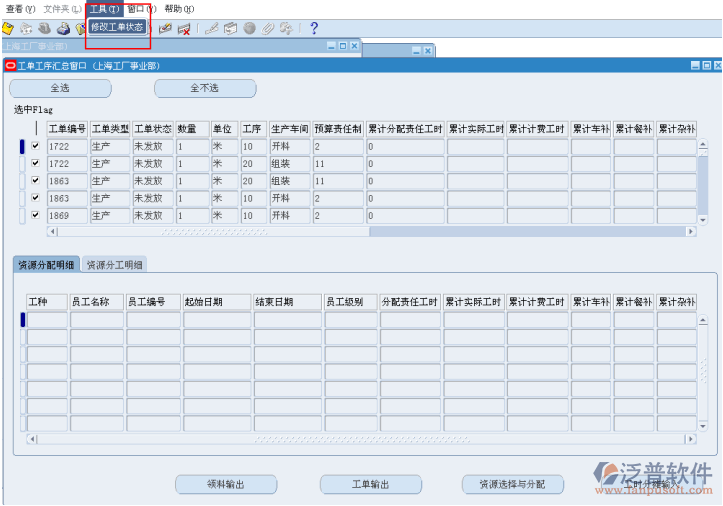Toggle checkbox for order 1863 with 开料 workshop

tap(36, 198)
